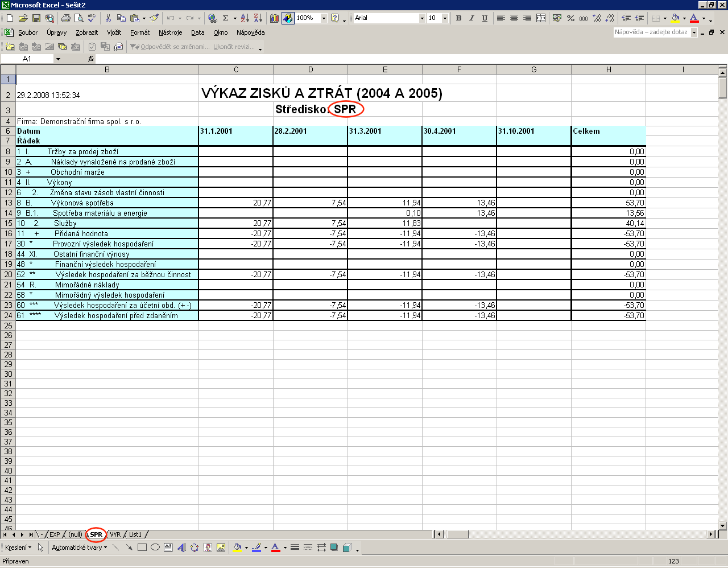Center cell text horizontally
The height and width of the screenshot is (568, 728).
click(x=514, y=18)
